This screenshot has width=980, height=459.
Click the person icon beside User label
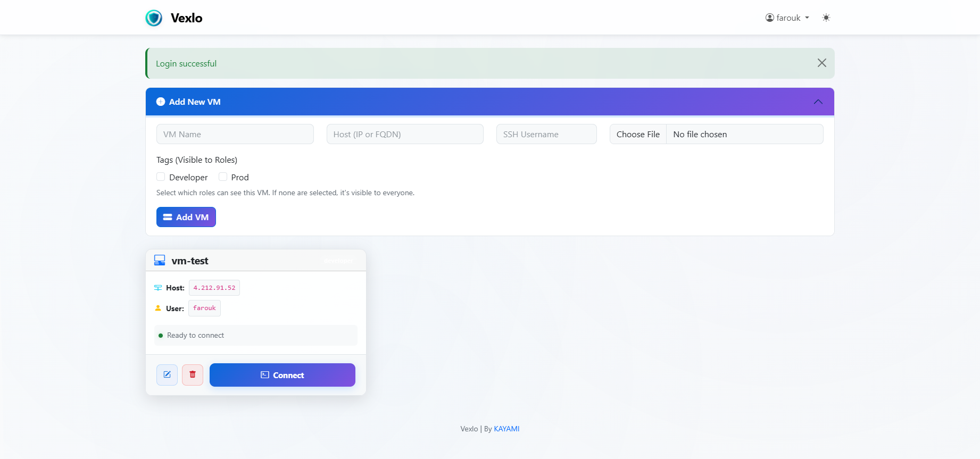click(158, 308)
